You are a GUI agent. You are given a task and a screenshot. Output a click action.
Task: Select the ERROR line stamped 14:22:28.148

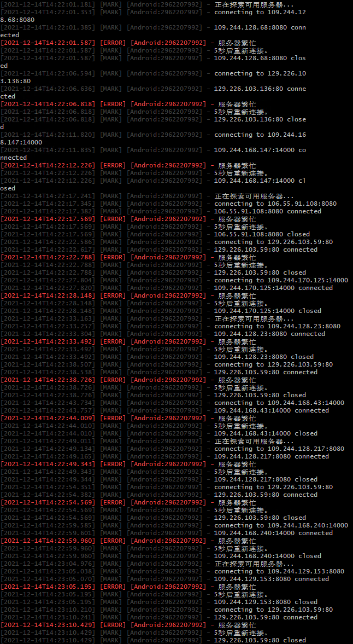click(128, 295)
